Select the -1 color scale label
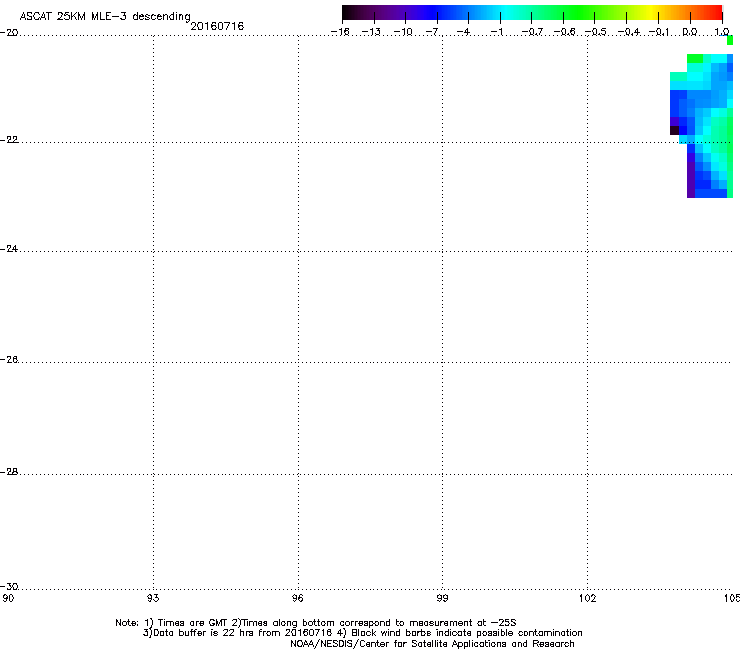This screenshot has width=740, height=650. pos(497,32)
